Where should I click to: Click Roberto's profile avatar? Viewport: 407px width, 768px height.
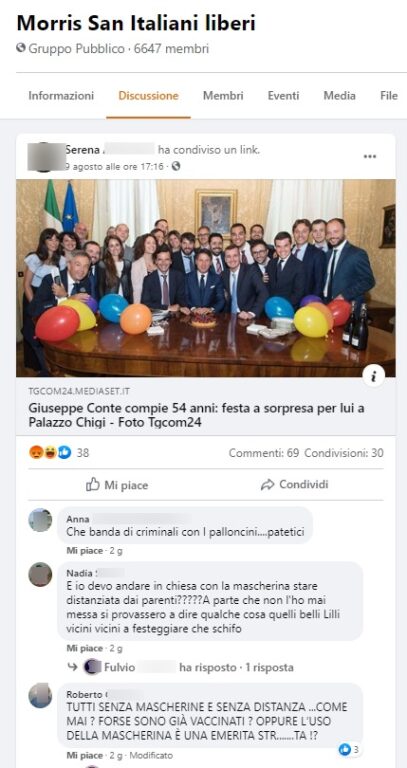point(40,696)
